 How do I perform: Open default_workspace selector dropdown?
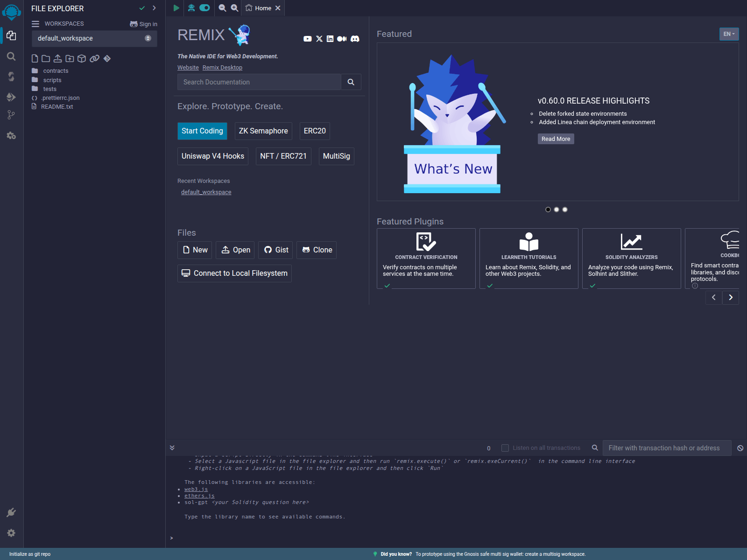[x=94, y=38]
